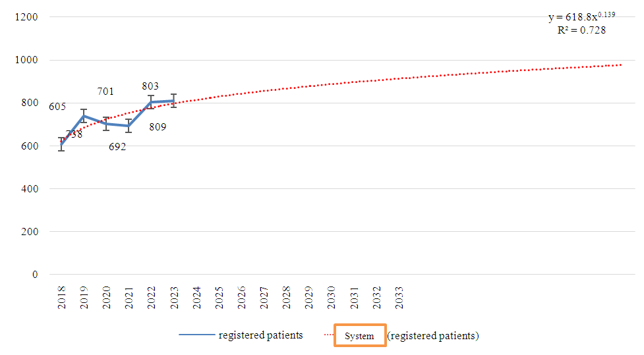Click the 738 data label
The width and height of the screenshot is (644, 355).
(x=74, y=134)
